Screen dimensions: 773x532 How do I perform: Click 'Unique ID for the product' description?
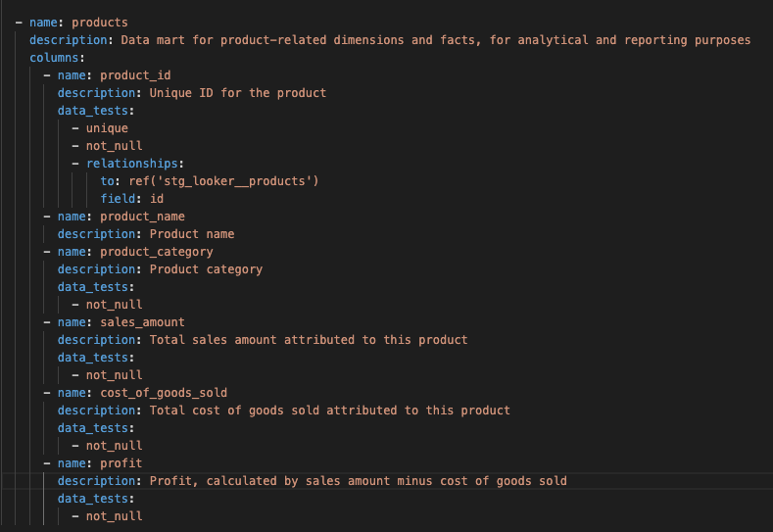(238, 93)
